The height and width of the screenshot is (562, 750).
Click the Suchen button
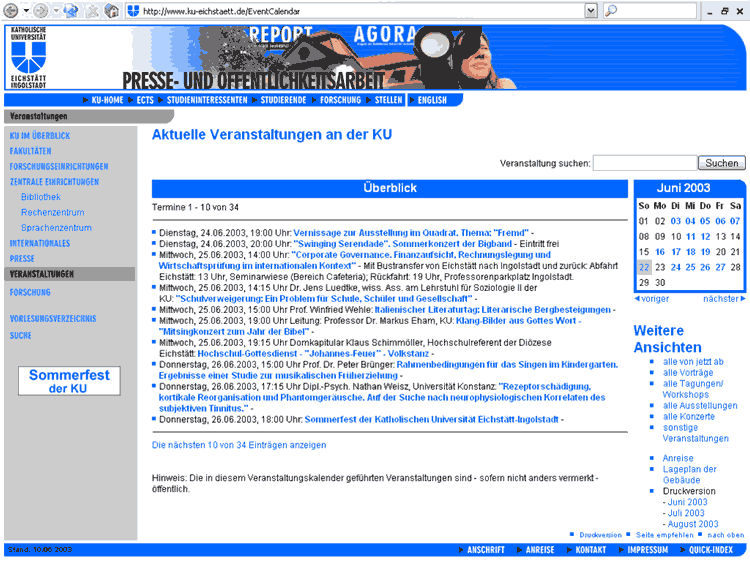721,163
